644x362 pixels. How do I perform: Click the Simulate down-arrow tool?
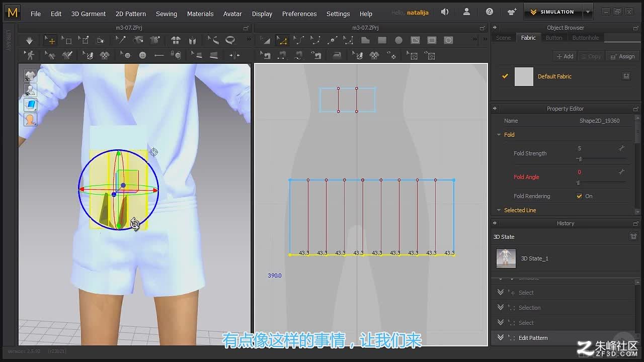[29, 40]
